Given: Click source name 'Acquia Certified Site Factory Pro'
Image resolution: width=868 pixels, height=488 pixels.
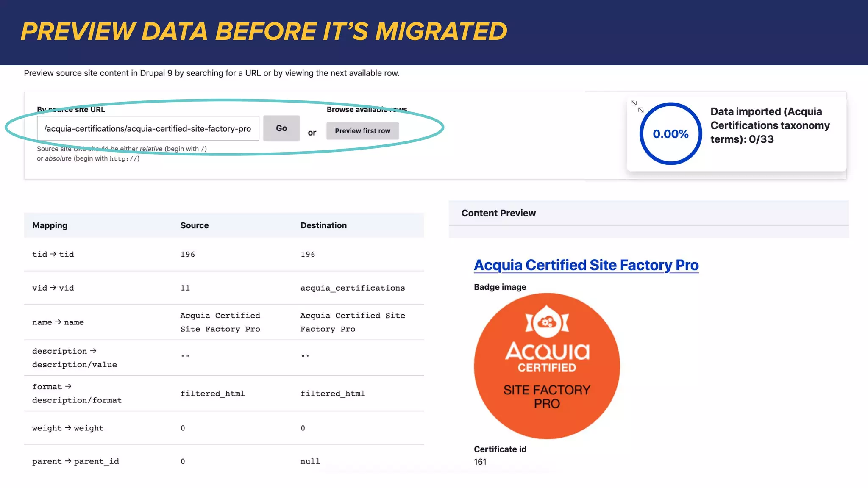Looking at the screenshot, I should pos(220,322).
